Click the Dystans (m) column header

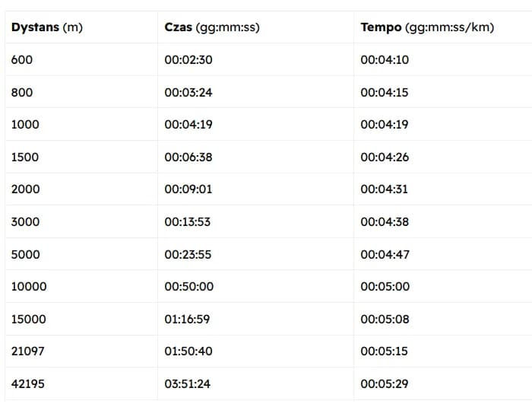[x=47, y=27]
